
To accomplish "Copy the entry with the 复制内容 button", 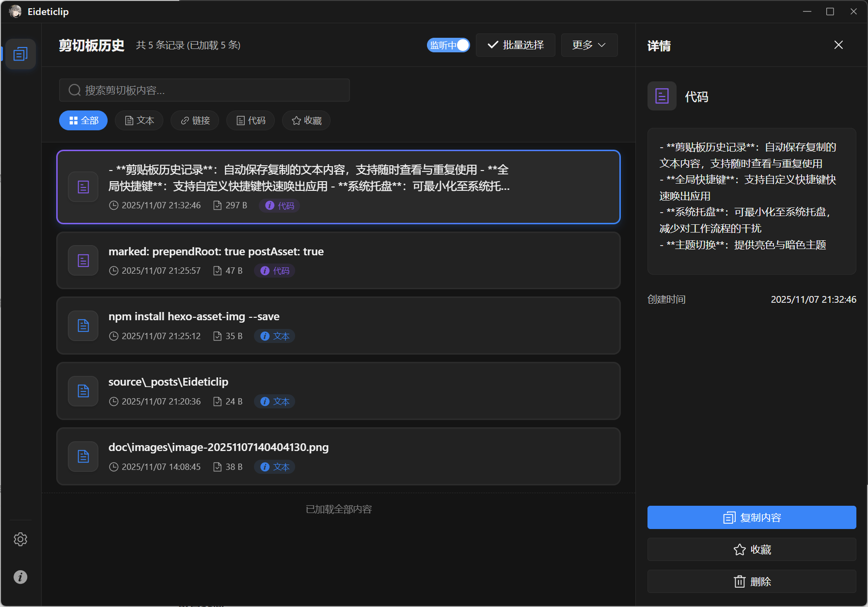I will pos(752,517).
